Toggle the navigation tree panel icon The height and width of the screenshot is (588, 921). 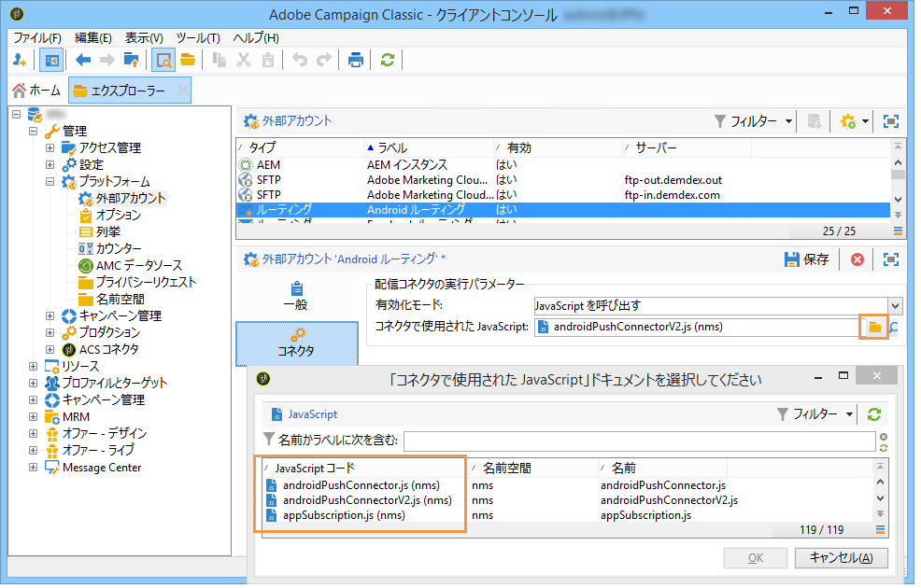pyautogui.click(x=51, y=60)
